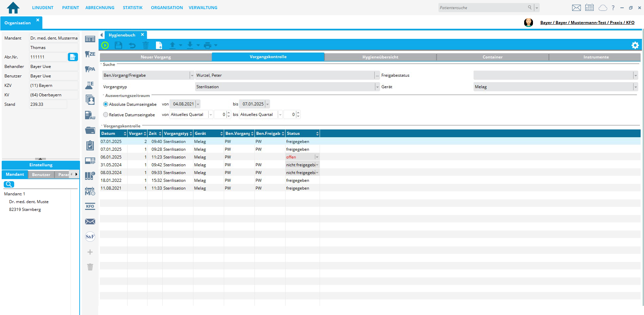Select Relative Datumseingabe radio button
This screenshot has width=644, height=315.
106,115
